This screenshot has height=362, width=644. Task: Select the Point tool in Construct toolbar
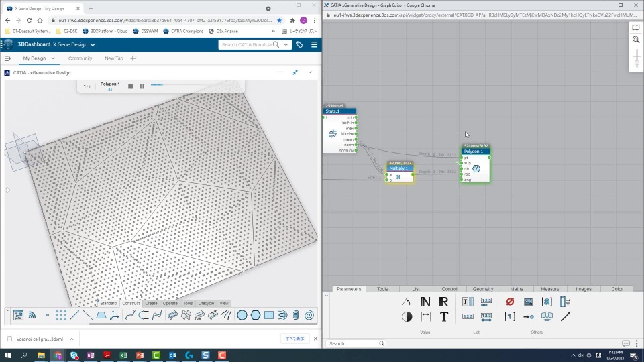click(48, 315)
